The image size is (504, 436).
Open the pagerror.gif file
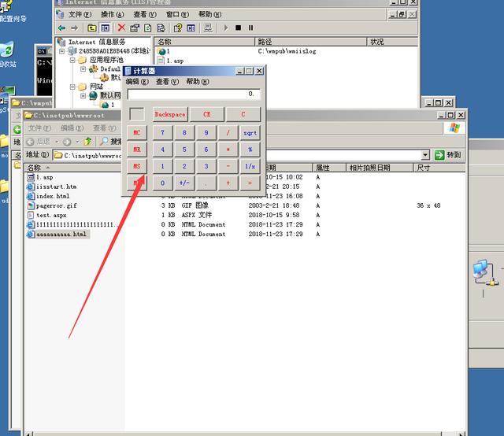point(56,205)
